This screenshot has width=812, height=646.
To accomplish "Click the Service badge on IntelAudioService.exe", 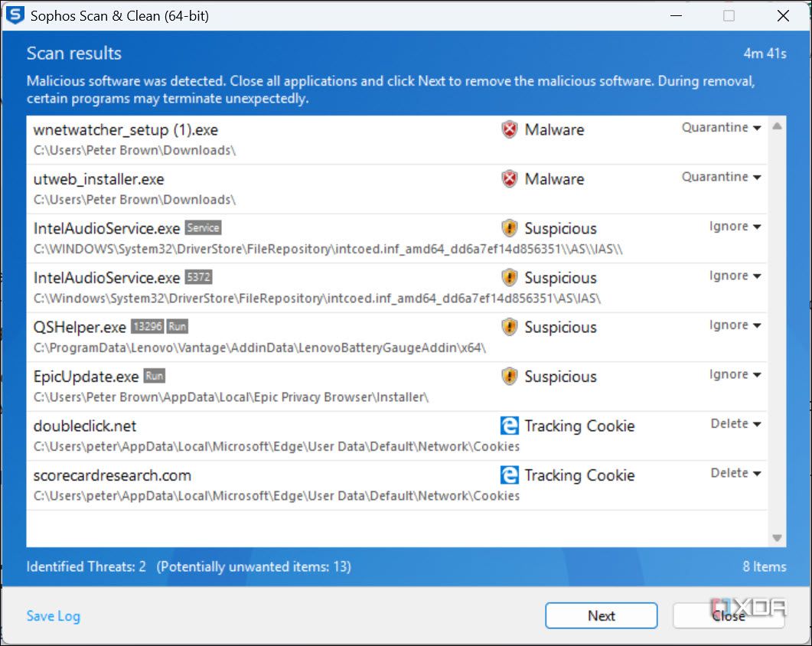I will (x=203, y=228).
